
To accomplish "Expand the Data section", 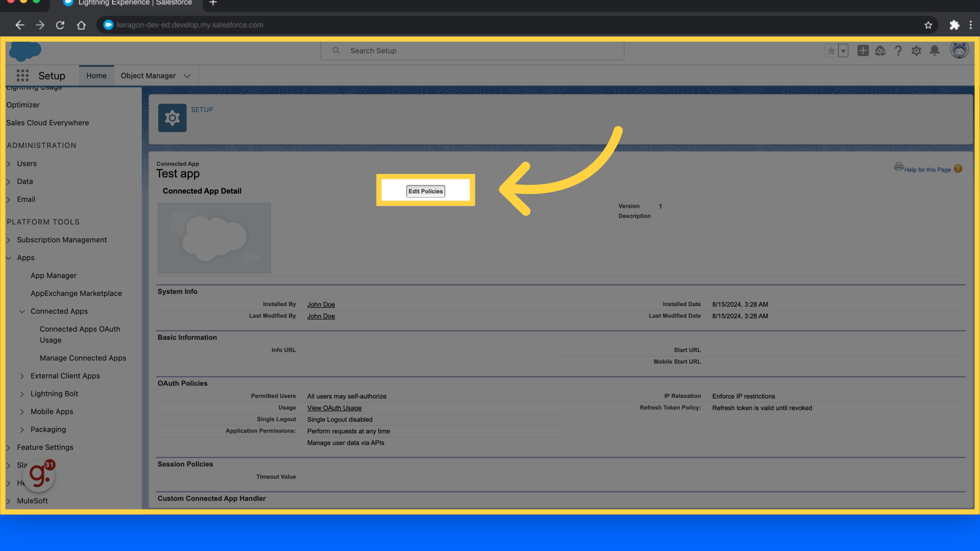I will tap(8, 182).
